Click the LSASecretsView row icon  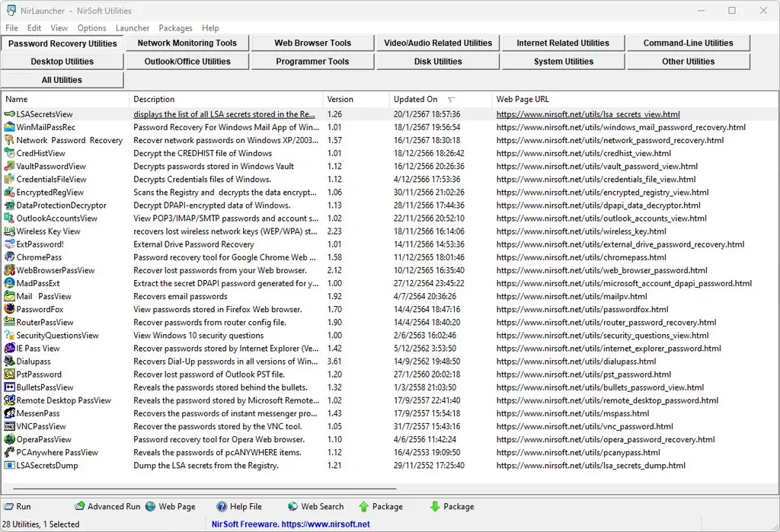(9, 114)
